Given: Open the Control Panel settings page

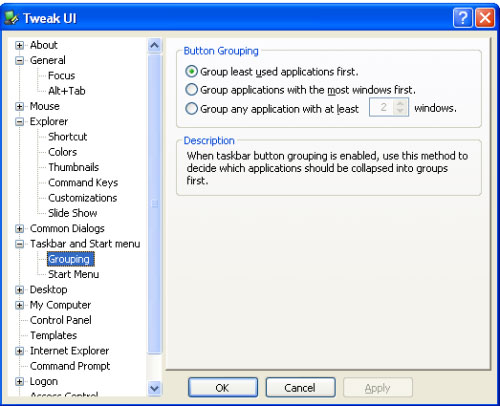Looking at the screenshot, I should pyautogui.click(x=61, y=320).
